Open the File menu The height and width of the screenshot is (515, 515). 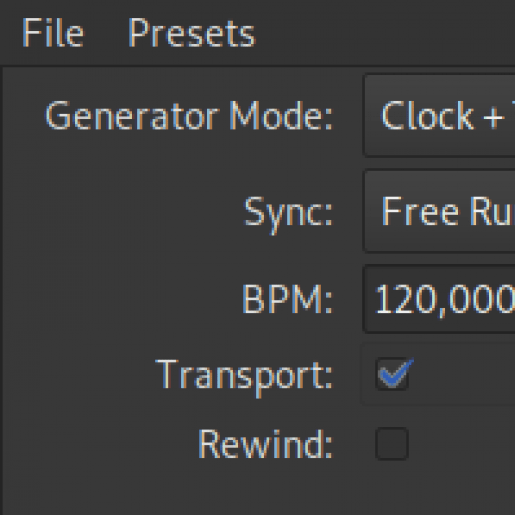(53, 33)
